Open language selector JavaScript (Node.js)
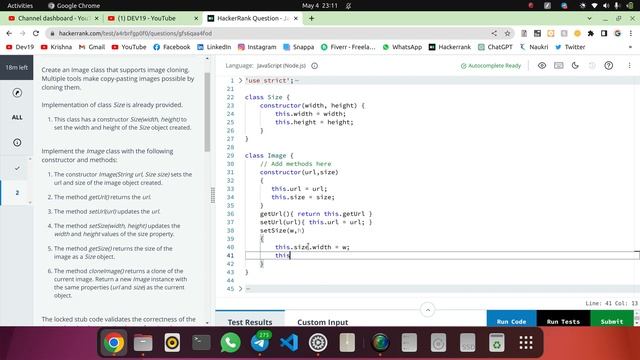640x360 pixels. [x=281, y=66]
